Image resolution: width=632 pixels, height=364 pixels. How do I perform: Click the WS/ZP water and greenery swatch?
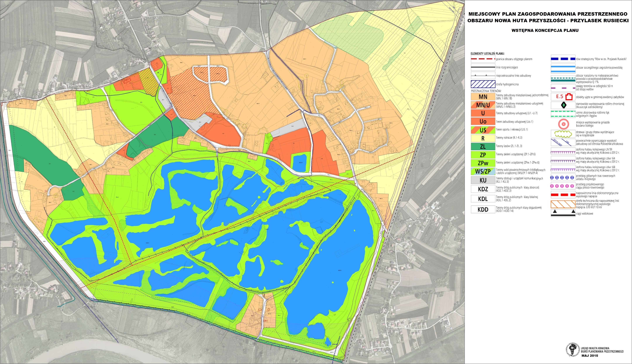point(483,172)
